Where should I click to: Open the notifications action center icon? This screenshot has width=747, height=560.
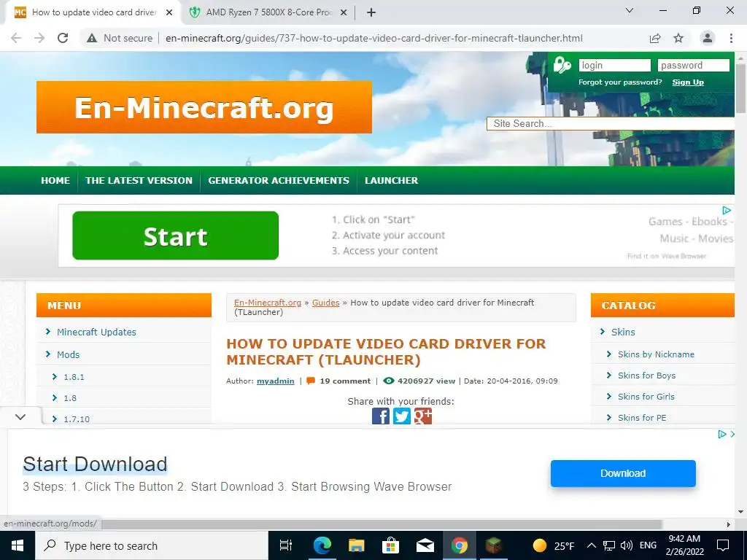pyautogui.click(x=723, y=545)
